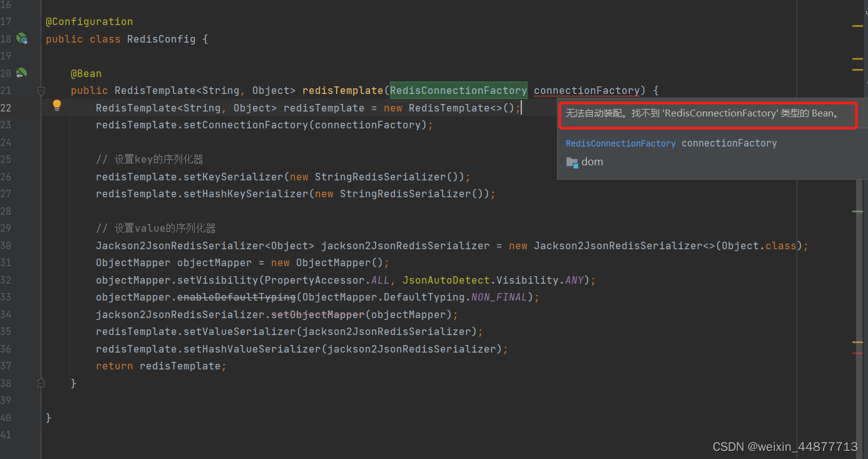Click the Spring bean gutter icon beside line 18
The width and height of the screenshot is (868, 459).
click(x=23, y=38)
